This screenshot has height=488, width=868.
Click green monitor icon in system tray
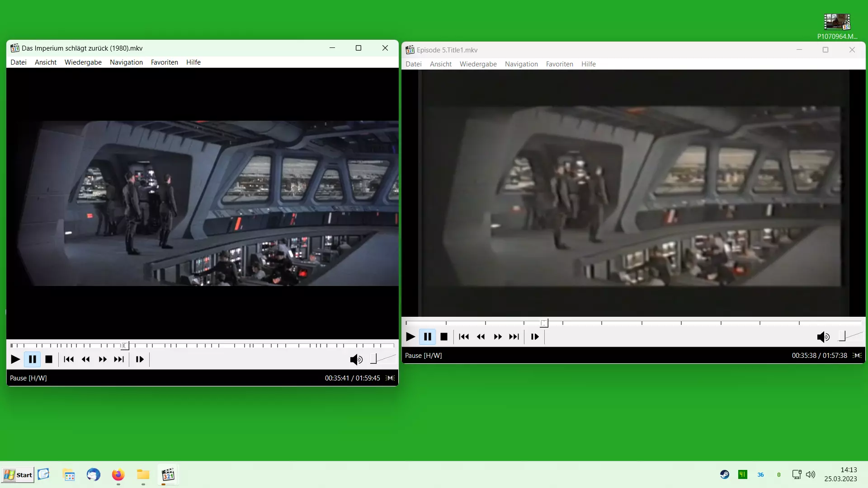[742, 474]
